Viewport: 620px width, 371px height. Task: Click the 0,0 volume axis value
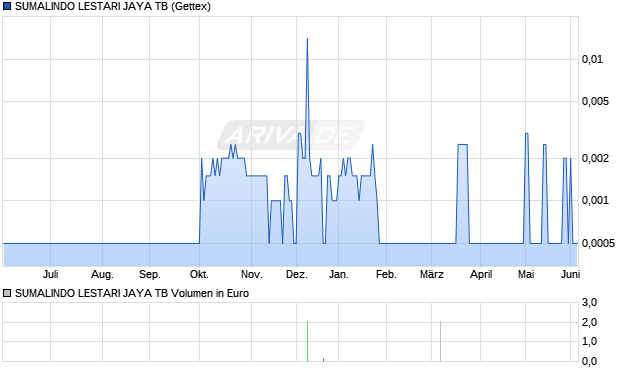tap(590, 361)
